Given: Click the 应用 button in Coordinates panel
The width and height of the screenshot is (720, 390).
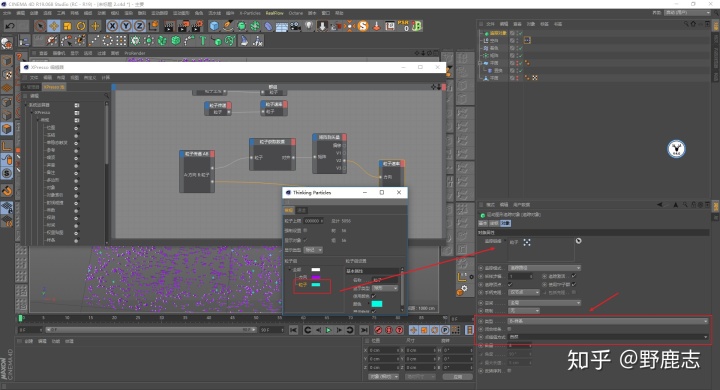Looking at the screenshot, I should click(x=457, y=377).
